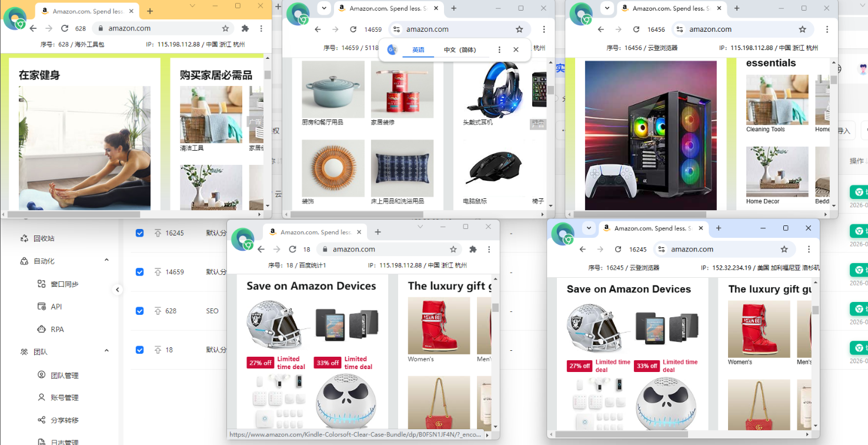Uncheck the checkbox for SEO profile 628
Image resolution: width=868 pixels, height=445 pixels.
point(139,311)
